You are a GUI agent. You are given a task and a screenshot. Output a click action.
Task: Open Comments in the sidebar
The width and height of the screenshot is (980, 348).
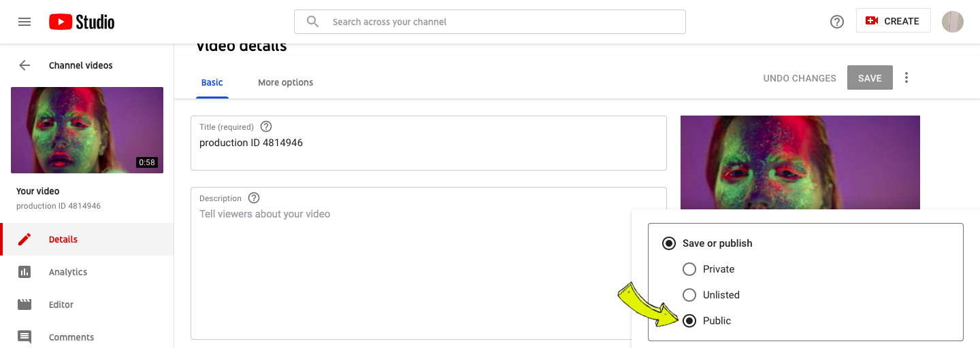[x=87, y=337]
